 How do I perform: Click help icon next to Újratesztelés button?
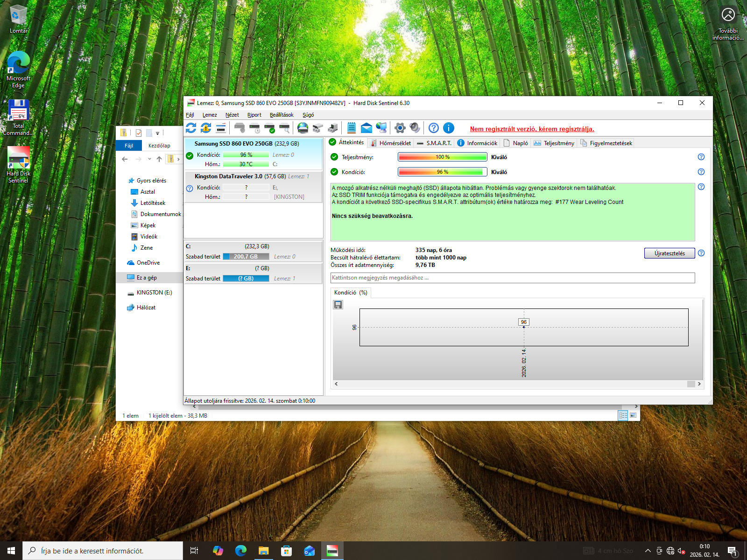tap(701, 253)
